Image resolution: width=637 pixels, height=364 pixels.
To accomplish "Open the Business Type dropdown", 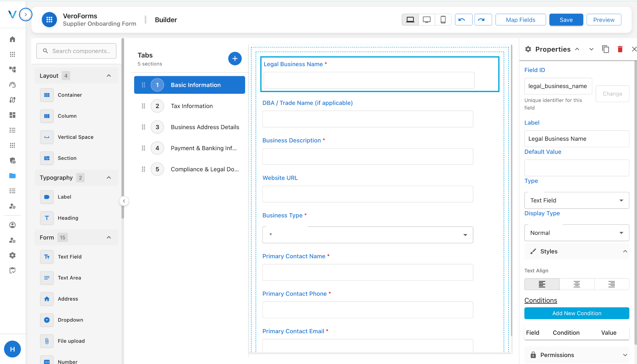I will tap(368, 235).
